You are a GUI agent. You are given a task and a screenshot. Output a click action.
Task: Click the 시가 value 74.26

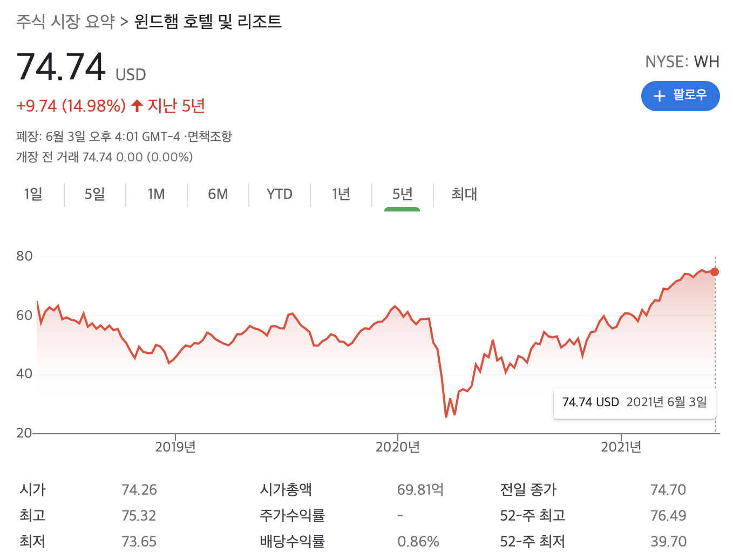[x=139, y=490]
